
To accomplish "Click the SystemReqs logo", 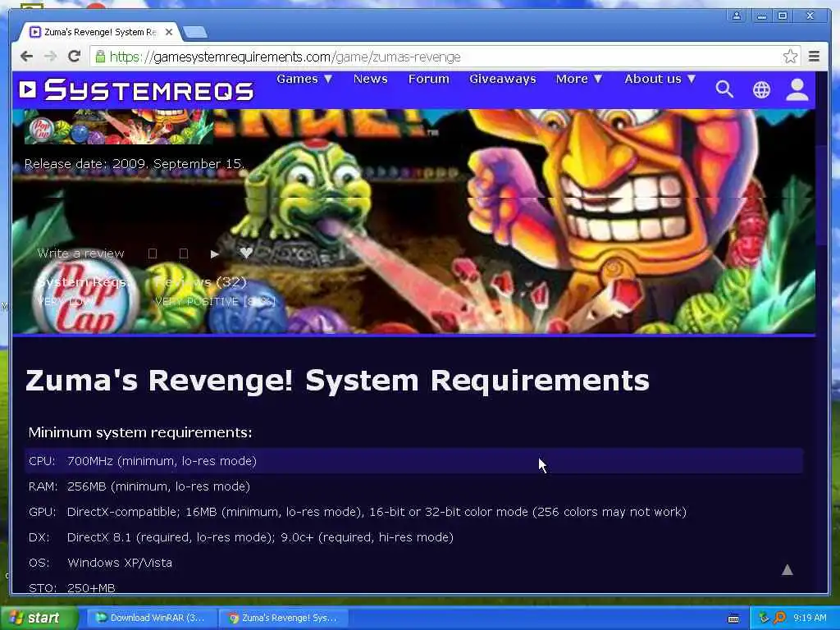I will (136, 89).
